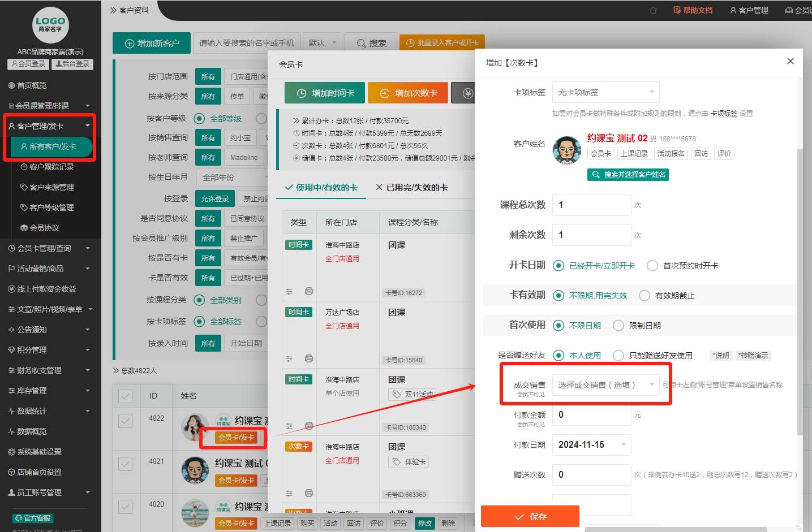Image resolution: width=812 pixels, height=532 pixels.
Task: Click print icon for card ID 663369
Action: pos(309,494)
